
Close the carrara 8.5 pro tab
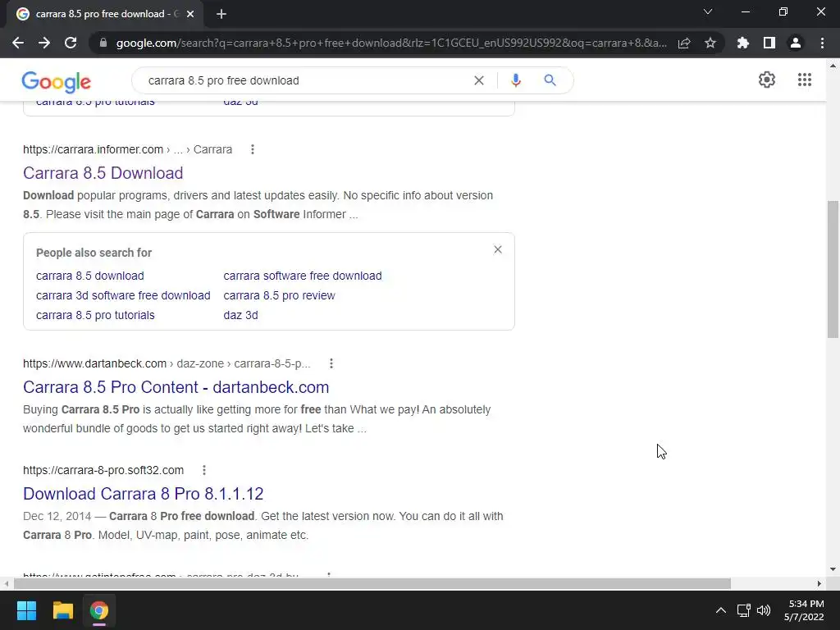(x=190, y=14)
